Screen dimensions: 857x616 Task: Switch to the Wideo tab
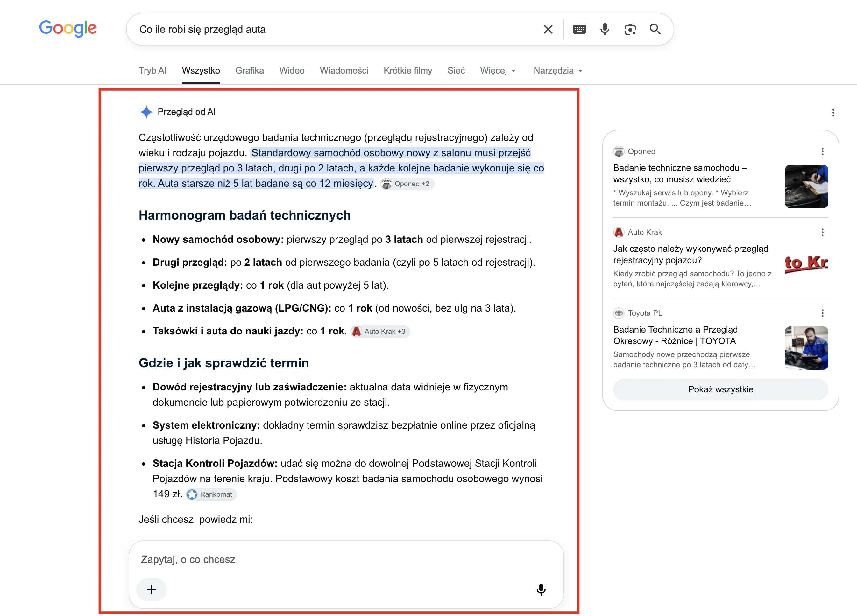(x=292, y=71)
